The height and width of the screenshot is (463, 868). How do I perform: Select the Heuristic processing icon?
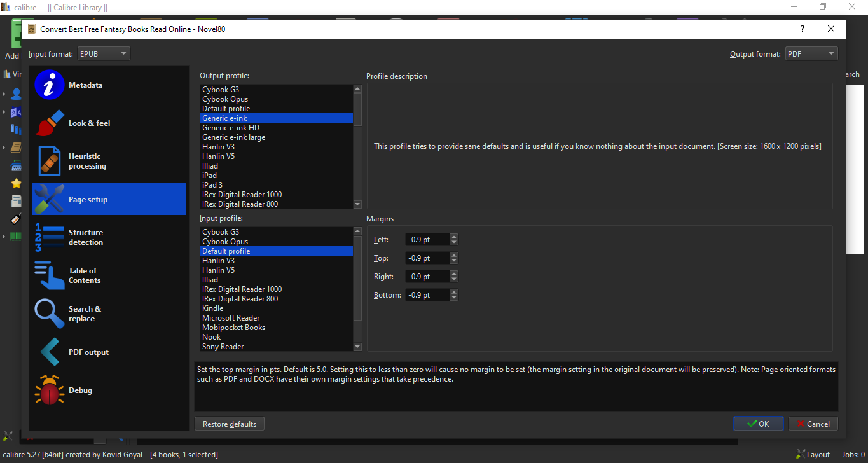click(x=50, y=162)
